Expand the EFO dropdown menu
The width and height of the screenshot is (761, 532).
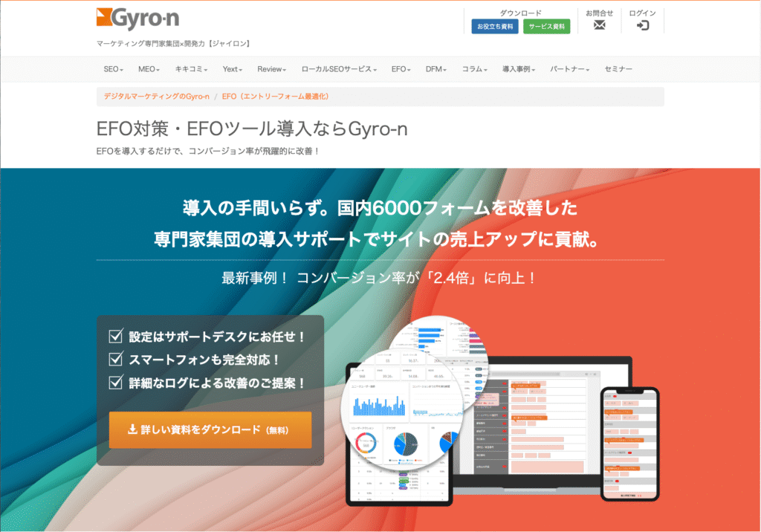(x=401, y=69)
